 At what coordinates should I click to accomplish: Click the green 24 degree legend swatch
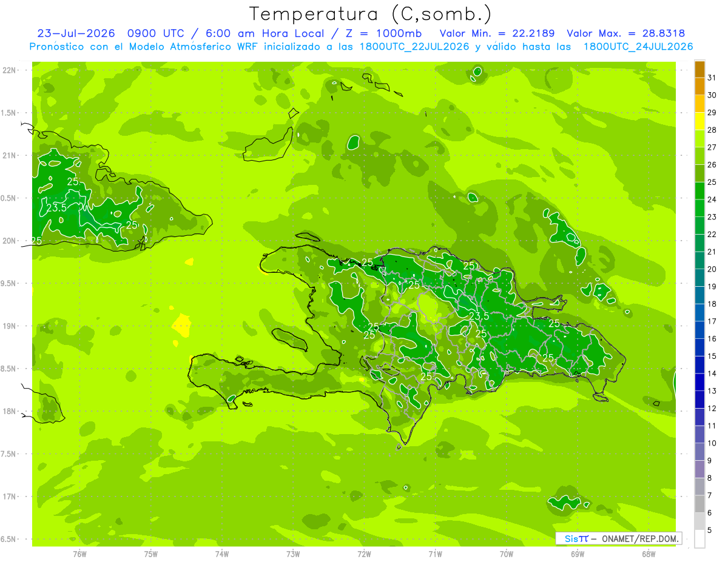699,191
